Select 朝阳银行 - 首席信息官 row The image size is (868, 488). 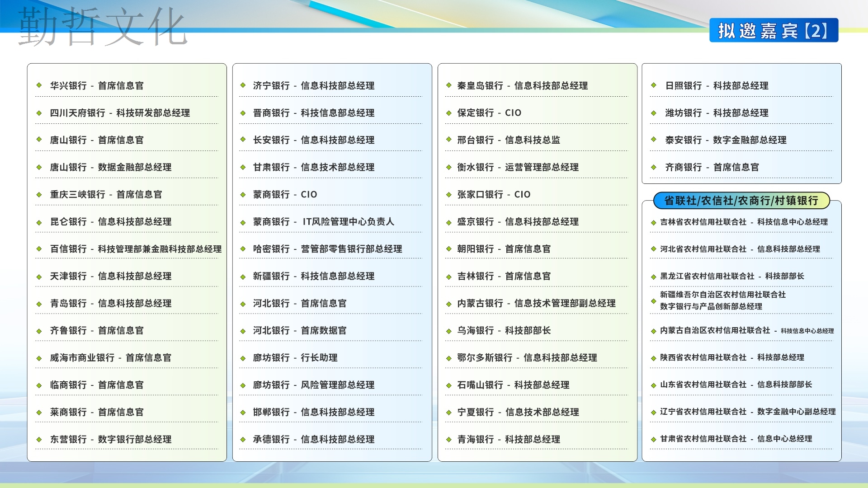tap(504, 249)
